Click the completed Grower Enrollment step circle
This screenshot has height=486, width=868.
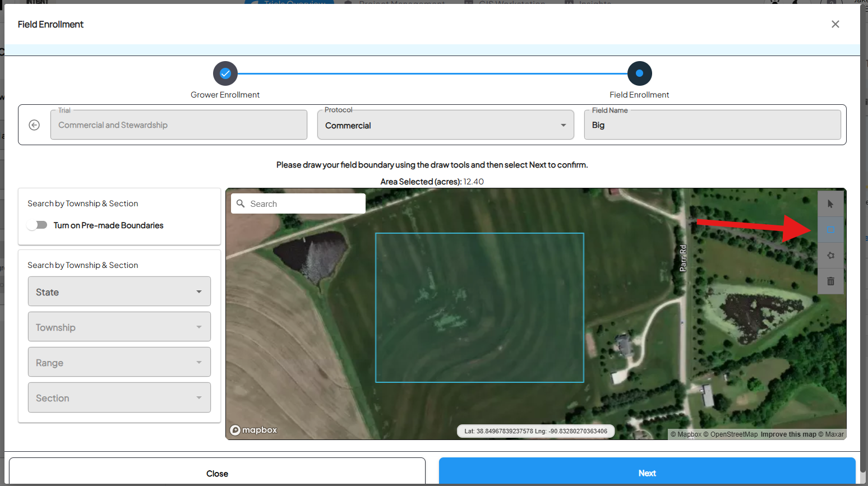tap(225, 73)
